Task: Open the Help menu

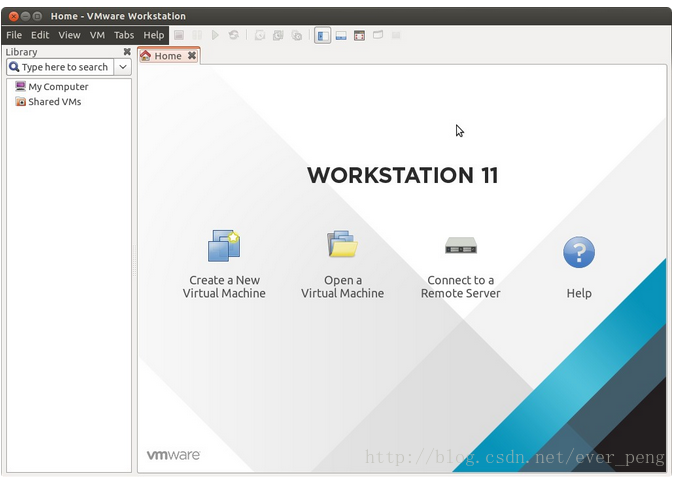Action: pos(154,35)
